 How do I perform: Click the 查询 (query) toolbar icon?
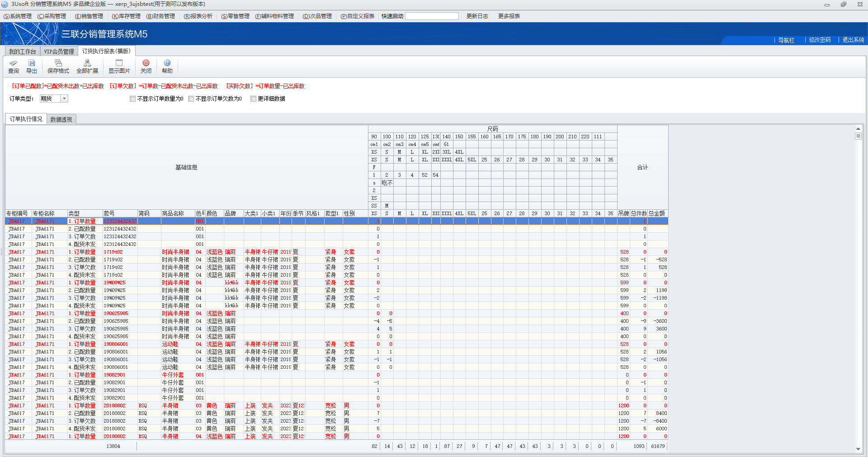(x=14, y=66)
